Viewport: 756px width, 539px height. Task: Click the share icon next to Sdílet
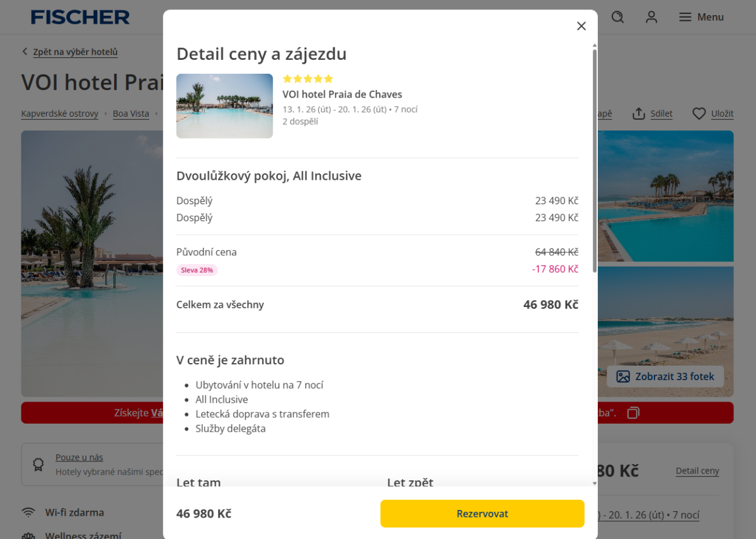[639, 113]
